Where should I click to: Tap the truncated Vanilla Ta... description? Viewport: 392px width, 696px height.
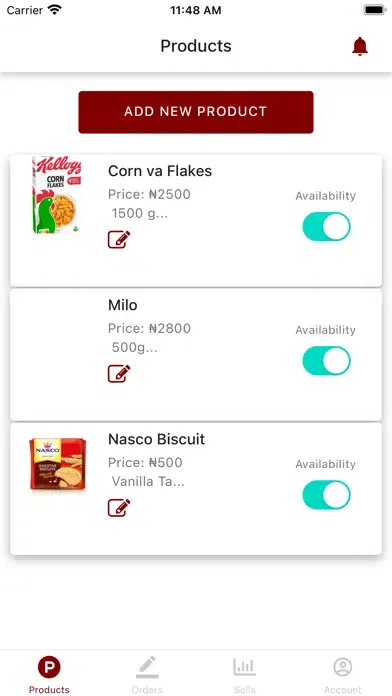coord(148,482)
